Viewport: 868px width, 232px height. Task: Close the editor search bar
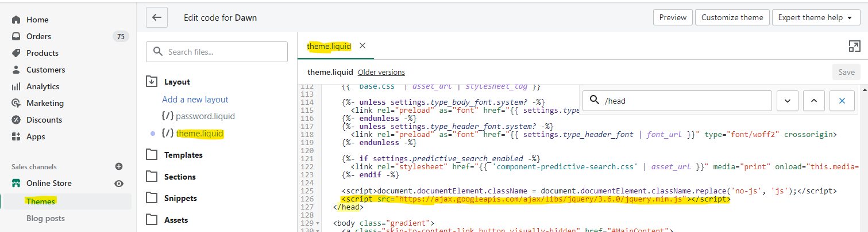842,101
